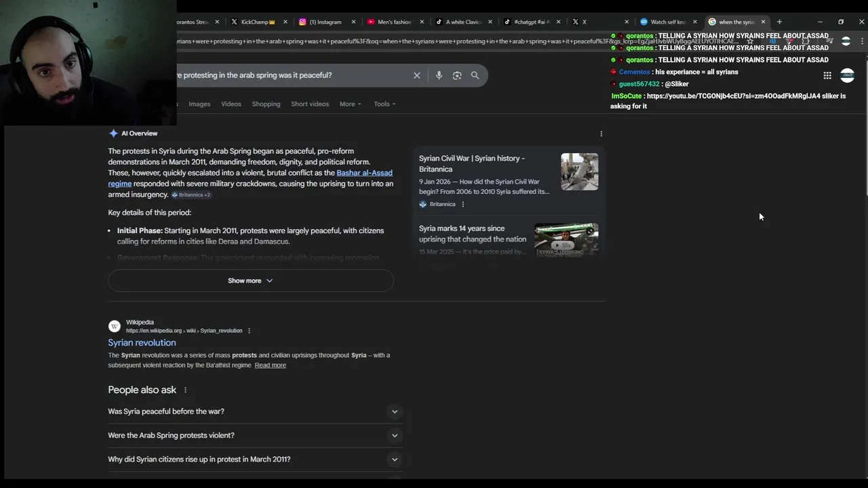
Task: Open the Google apps grid
Action: 827,75
